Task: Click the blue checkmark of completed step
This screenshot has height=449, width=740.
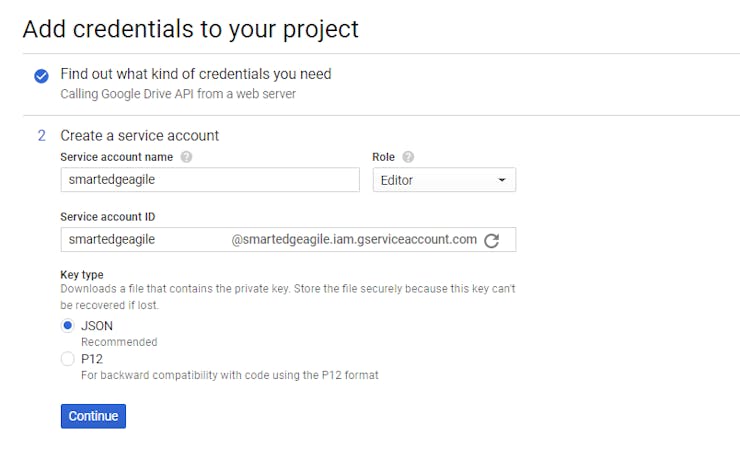Action: click(41, 76)
